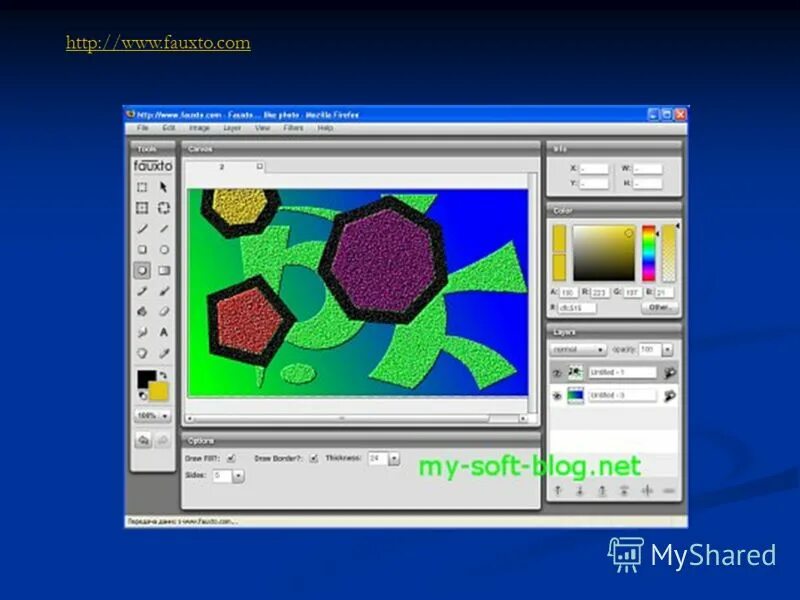Select the shield-shaped tool in bottom row
The width and height of the screenshot is (800, 600).
click(142, 353)
